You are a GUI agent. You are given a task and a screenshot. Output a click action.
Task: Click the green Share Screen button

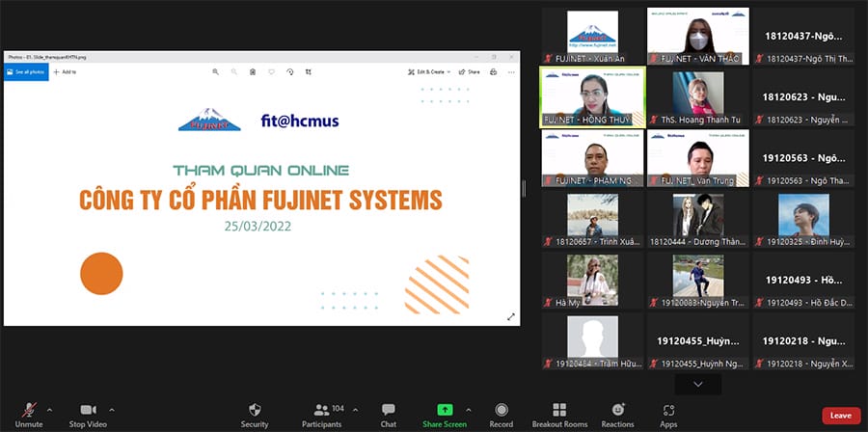(445, 415)
